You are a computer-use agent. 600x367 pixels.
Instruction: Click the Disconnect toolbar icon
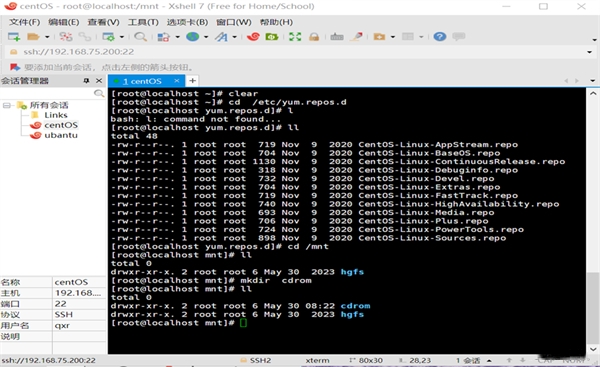click(65, 37)
